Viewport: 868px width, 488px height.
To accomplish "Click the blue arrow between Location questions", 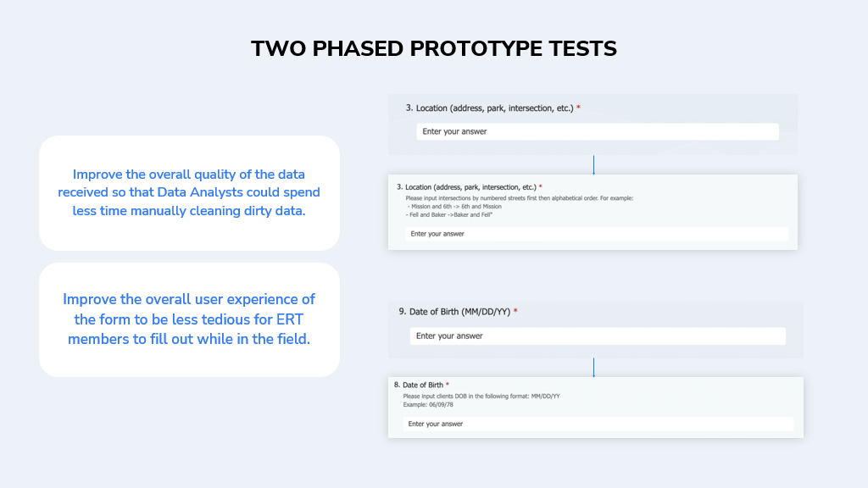I will (594, 165).
